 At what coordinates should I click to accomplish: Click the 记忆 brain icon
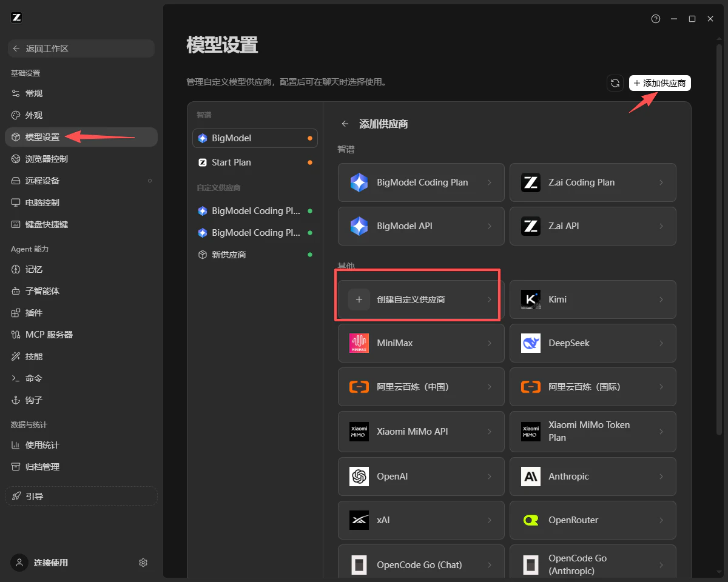click(16, 269)
